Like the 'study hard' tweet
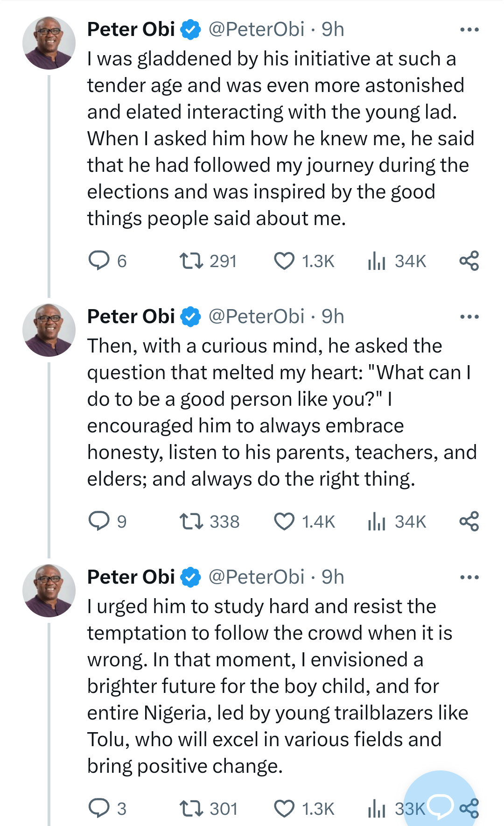This screenshot has width=504, height=826. pos(284,808)
